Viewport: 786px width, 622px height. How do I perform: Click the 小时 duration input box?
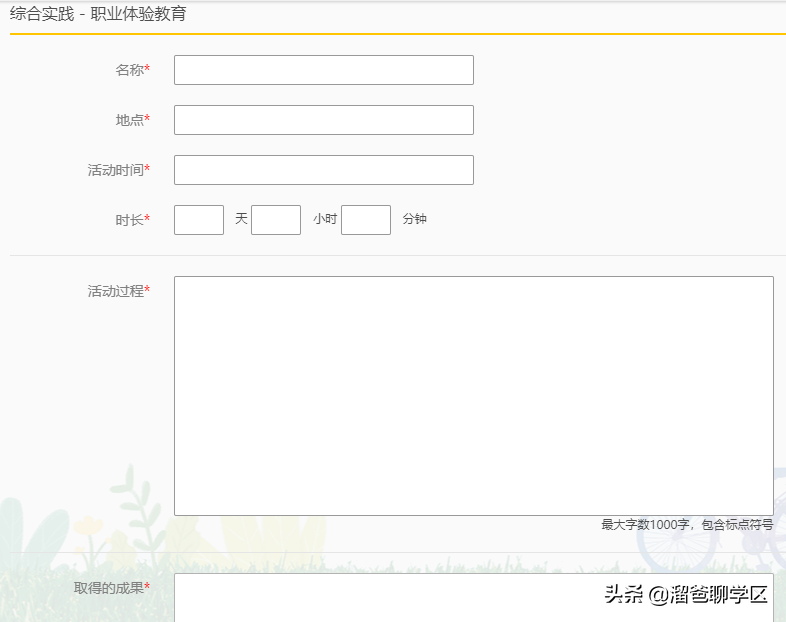(276, 220)
